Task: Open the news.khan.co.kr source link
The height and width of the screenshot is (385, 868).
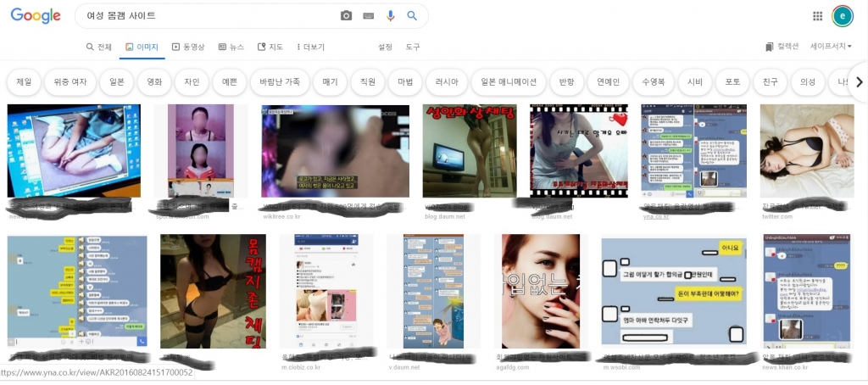Action: [x=787, y=366]
